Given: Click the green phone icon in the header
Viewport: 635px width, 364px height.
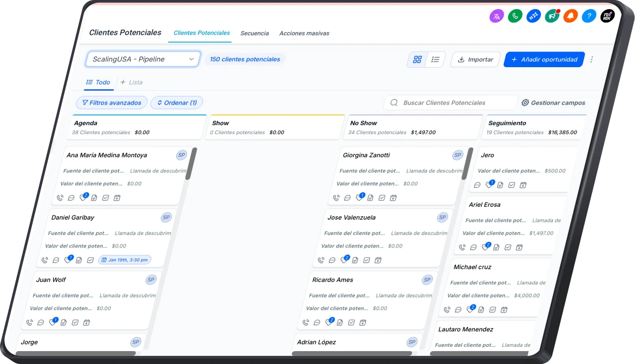Looking at the screenshot, I should [x=514, y=16].
